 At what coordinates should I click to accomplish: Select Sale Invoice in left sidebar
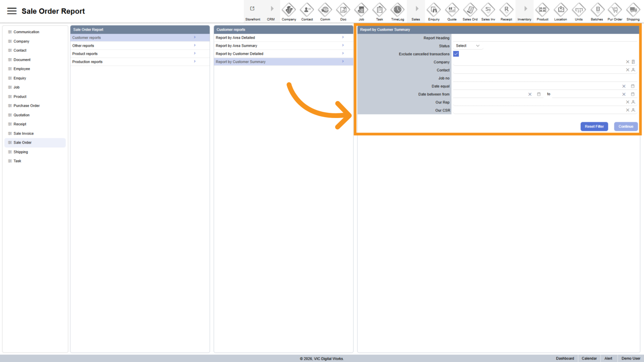pos(24,133)
